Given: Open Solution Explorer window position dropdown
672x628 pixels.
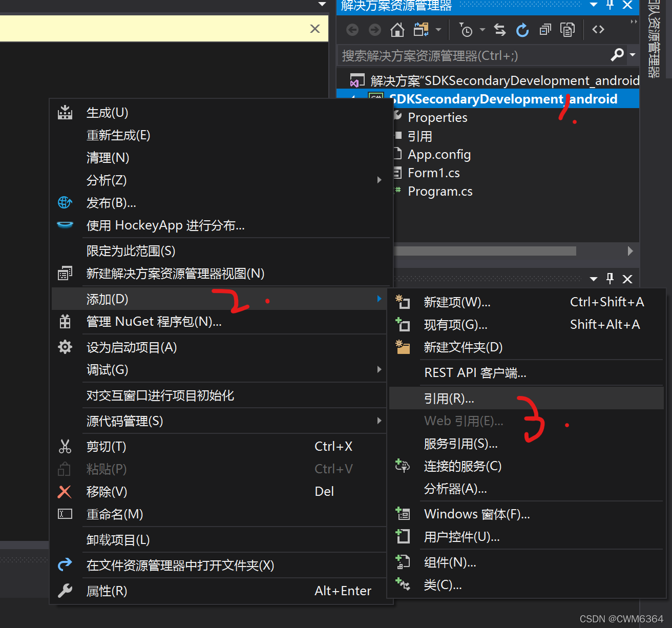Looking at the screenshot, I should (x=594, y=5).
